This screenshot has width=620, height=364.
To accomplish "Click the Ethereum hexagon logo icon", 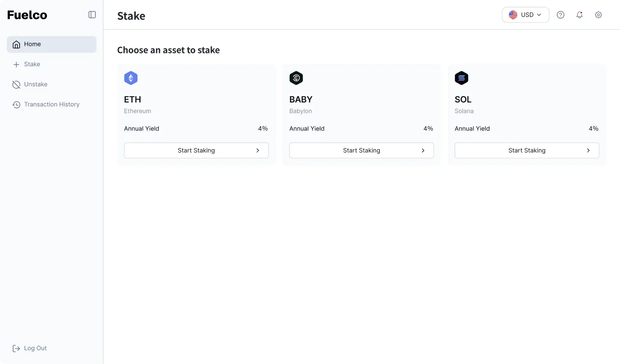I will point(131,78).
